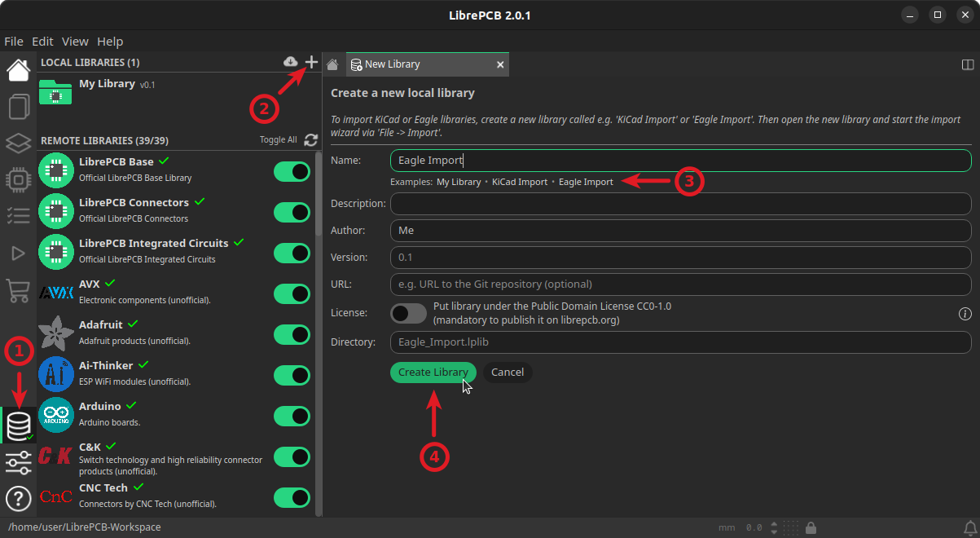
Task: Click the Name input field
Action: [681, 161]
